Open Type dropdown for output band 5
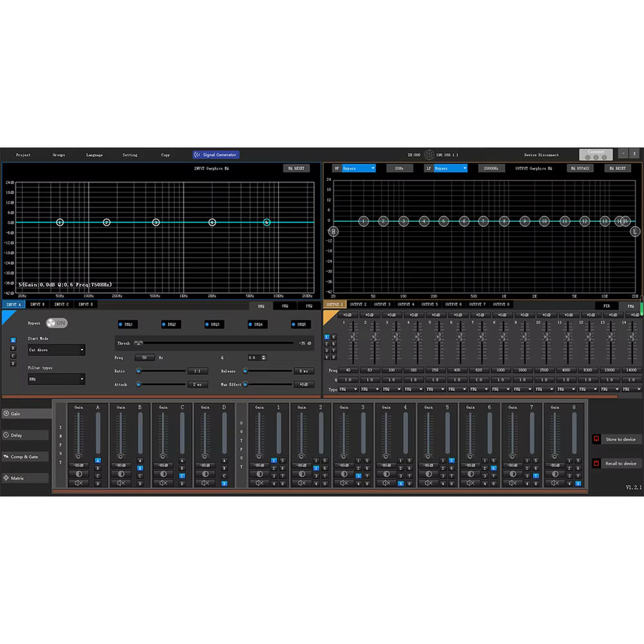 [435, 389]
